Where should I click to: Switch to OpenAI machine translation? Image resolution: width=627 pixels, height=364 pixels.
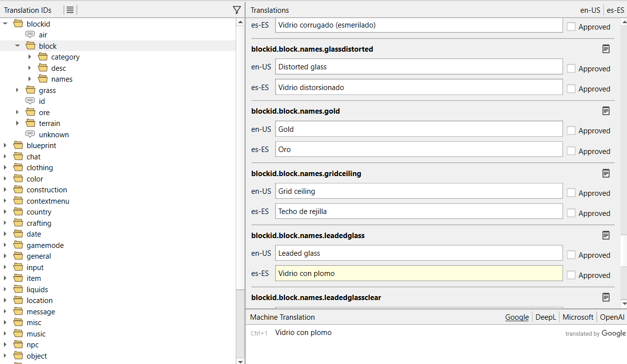(612, 317)
